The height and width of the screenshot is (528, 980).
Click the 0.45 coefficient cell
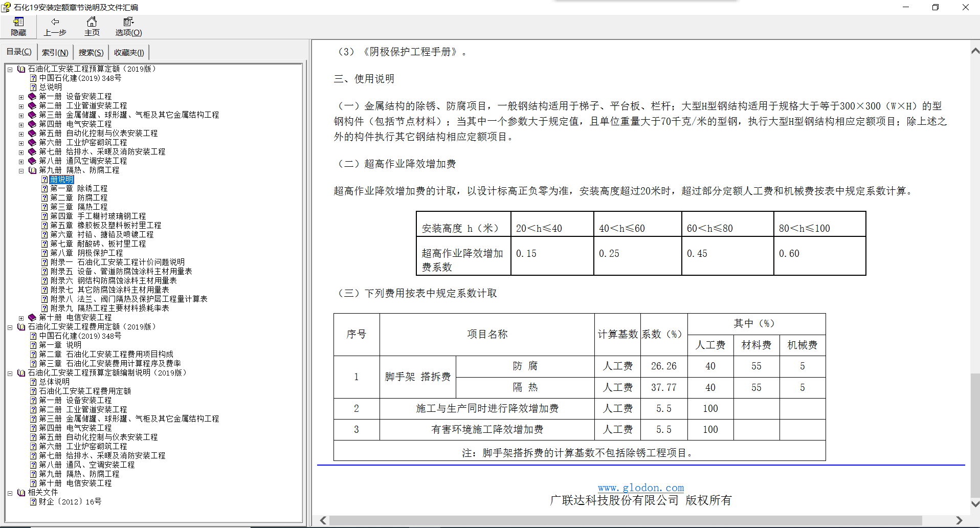coord(727,256)
